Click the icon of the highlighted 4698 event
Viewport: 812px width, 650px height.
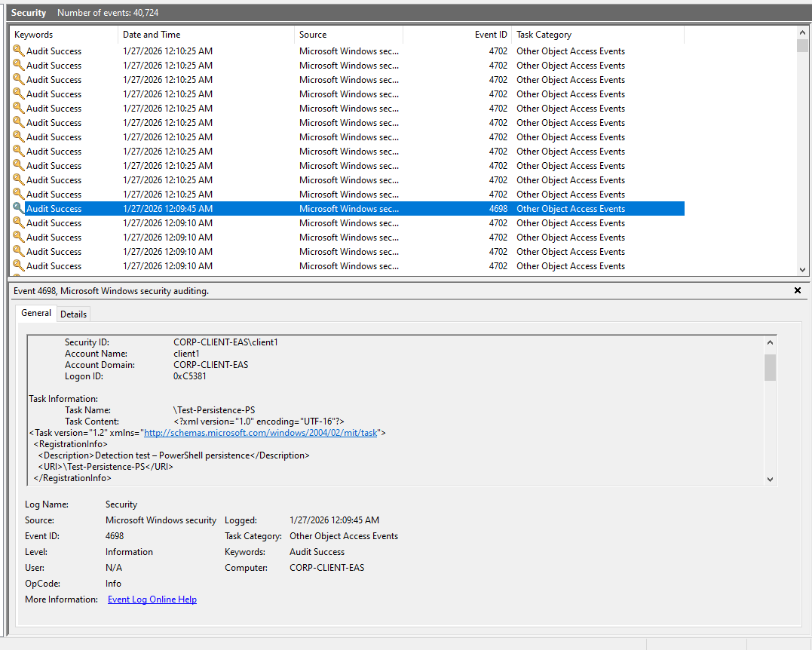(18, 209)
